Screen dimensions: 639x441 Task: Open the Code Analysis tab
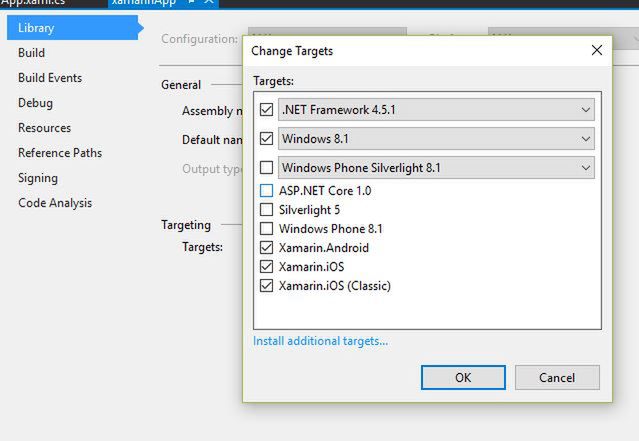click(x=55, y=203)
